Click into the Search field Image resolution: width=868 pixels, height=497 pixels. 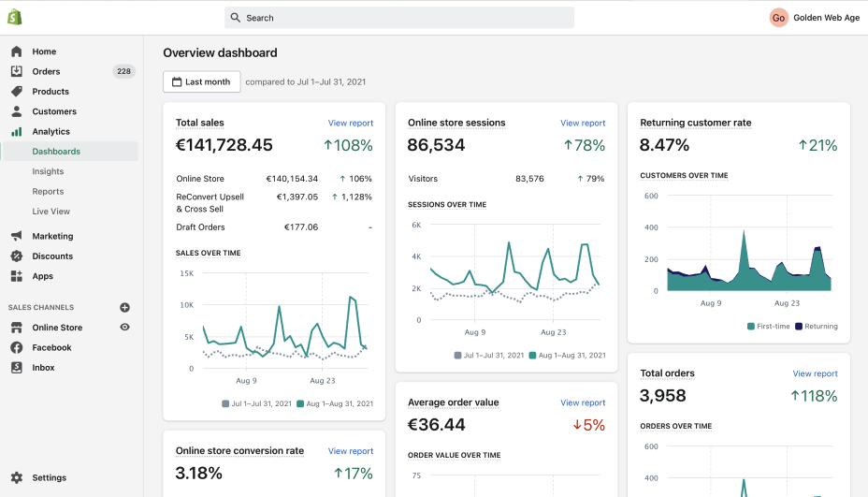(399, 18)
